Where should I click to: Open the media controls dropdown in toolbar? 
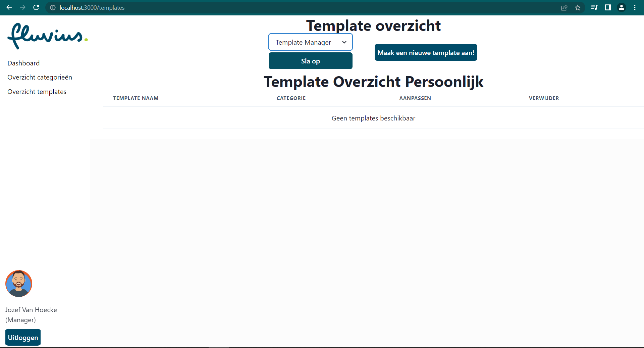tap(594, 7)
